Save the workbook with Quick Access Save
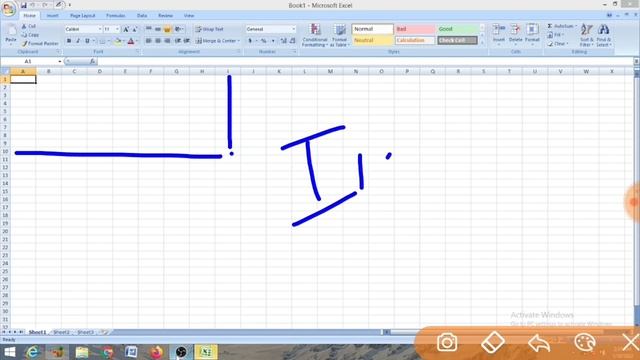The image size is (640, 360). coord(24,5)
